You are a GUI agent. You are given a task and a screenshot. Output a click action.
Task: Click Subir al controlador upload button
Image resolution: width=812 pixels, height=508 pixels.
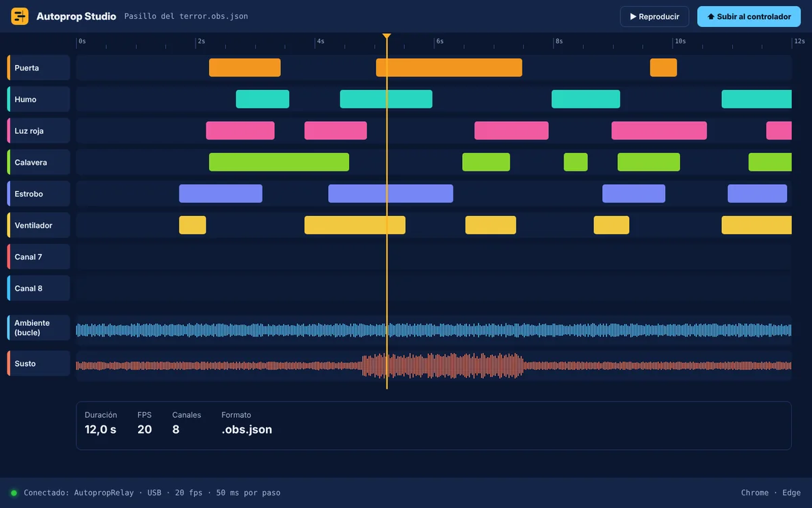[749, 16]
